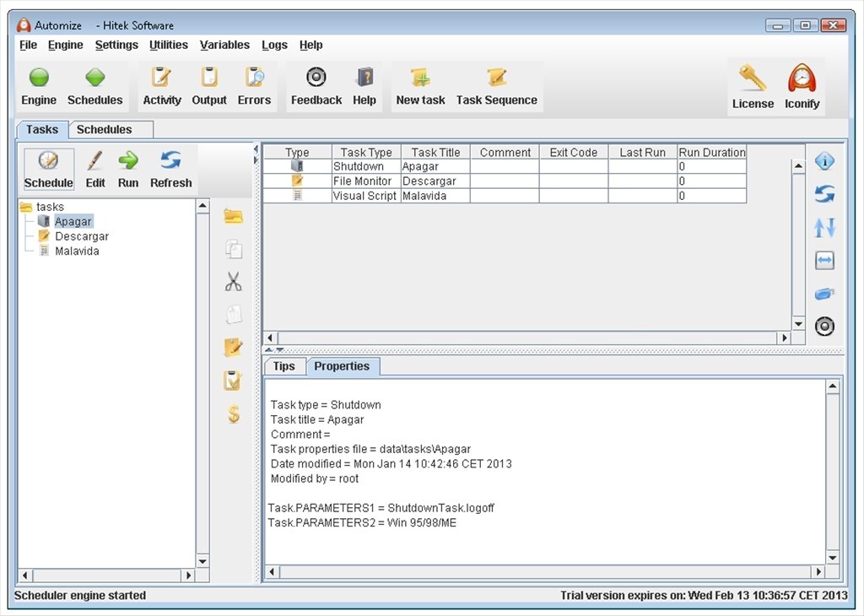
Task: Click the properties pane scroll down arrow
Action: tap(833, 558)
